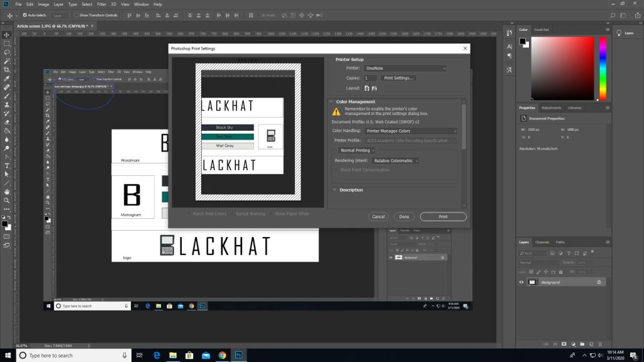Toggle Auto-Select checkbox in options bar
The width and height of the screenshot is (644, 362).
(x=25, y=14)
